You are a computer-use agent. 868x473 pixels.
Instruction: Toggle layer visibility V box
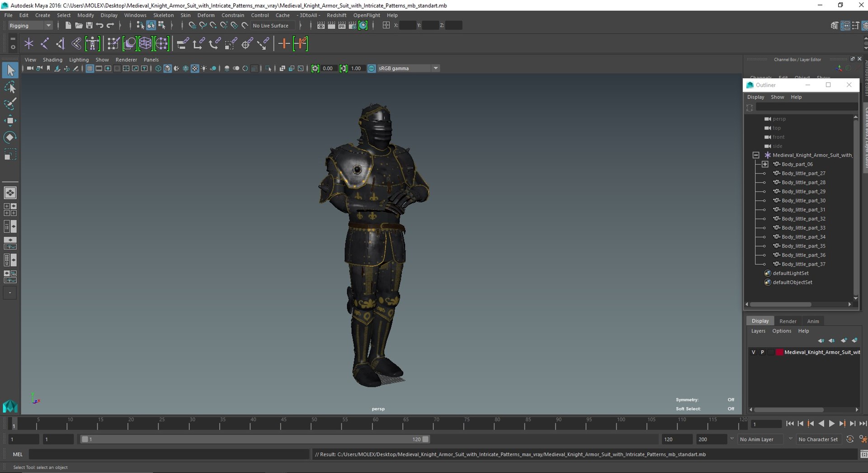point(753,352)
